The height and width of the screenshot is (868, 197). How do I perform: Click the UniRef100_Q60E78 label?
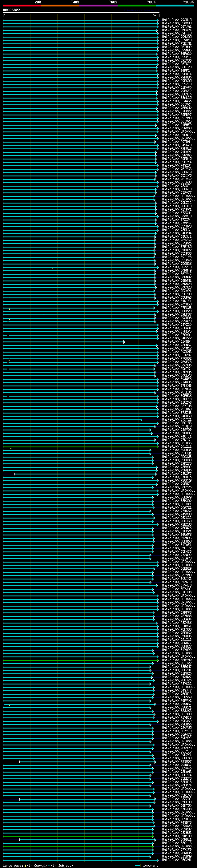coord(177,362)
